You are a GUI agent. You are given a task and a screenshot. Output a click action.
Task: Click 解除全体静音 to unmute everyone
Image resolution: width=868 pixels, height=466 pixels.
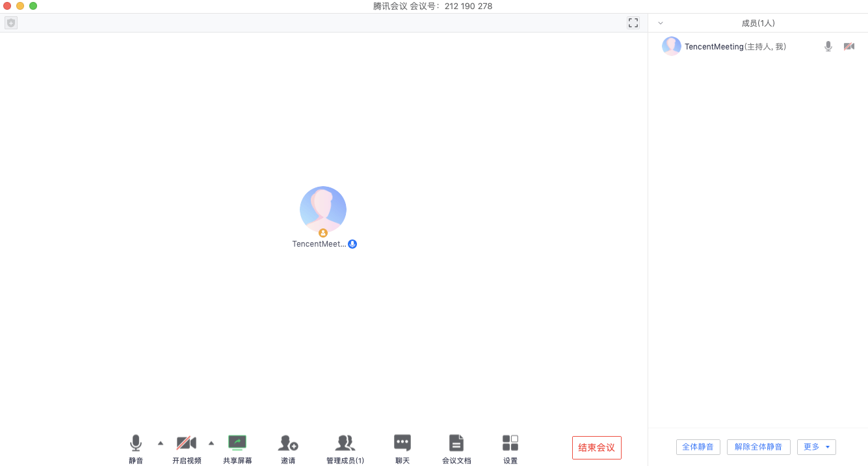(x=759, y=447)
